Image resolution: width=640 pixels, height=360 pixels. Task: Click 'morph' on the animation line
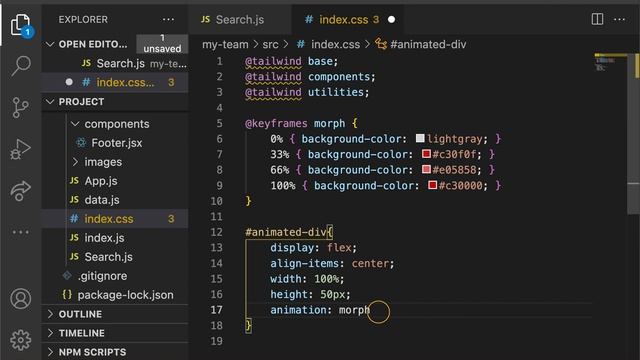click(x=354, y=310)
